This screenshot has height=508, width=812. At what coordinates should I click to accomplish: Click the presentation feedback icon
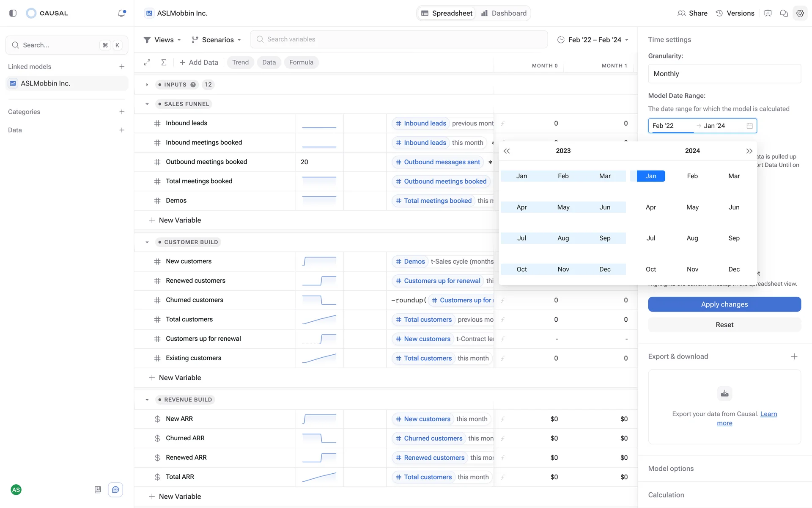point(768,13)
